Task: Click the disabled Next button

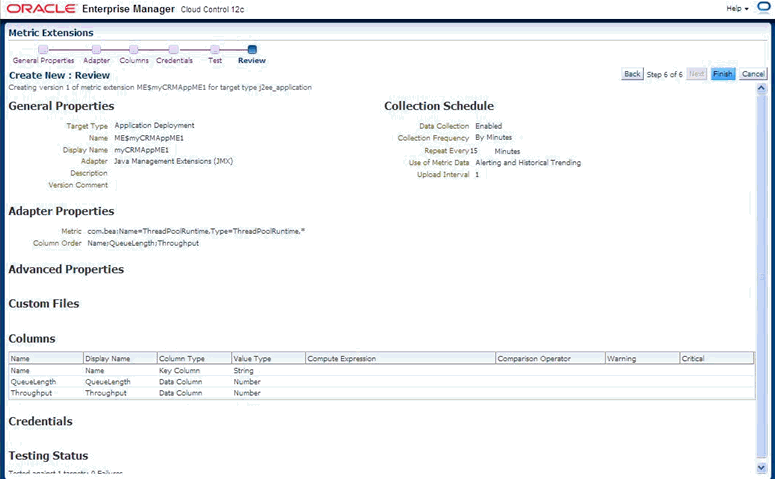Action: [x=696, y=74]
